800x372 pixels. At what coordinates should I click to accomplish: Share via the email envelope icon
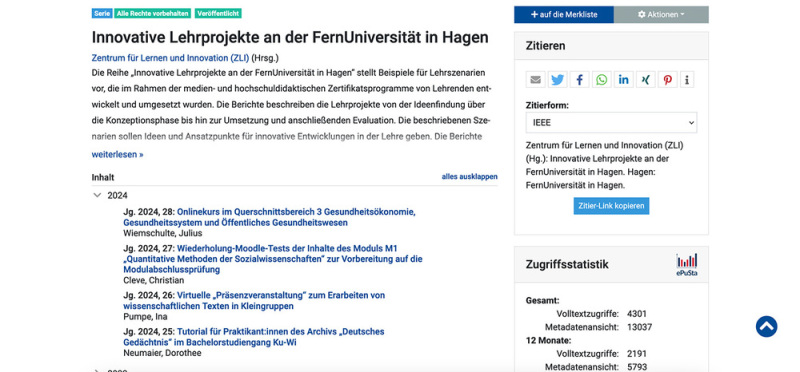pos(535,80)
